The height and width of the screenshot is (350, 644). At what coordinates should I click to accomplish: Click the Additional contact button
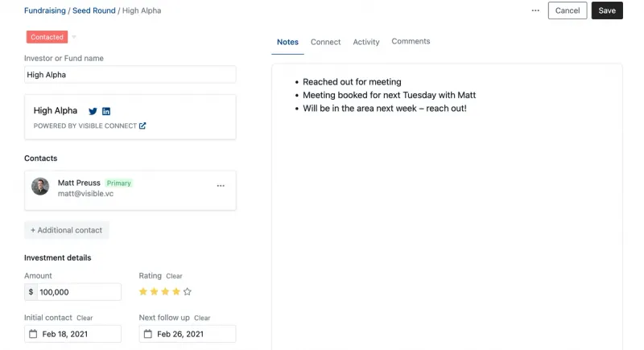tap(67, 230)
